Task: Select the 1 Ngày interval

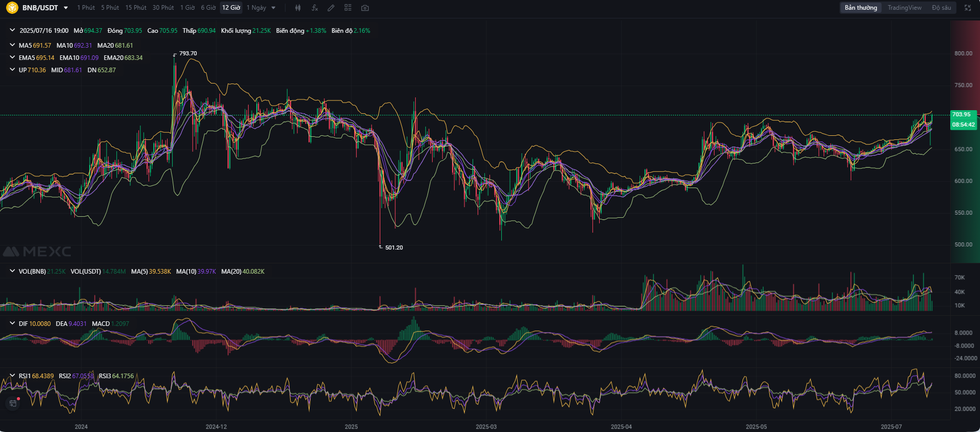Action: pyautogui.click(x=256, y=8)
